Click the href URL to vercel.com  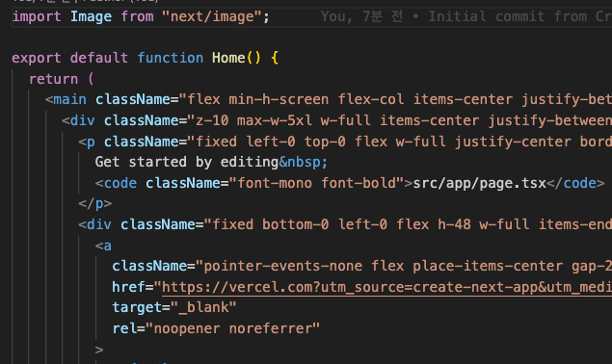click(x=386, y=287)
